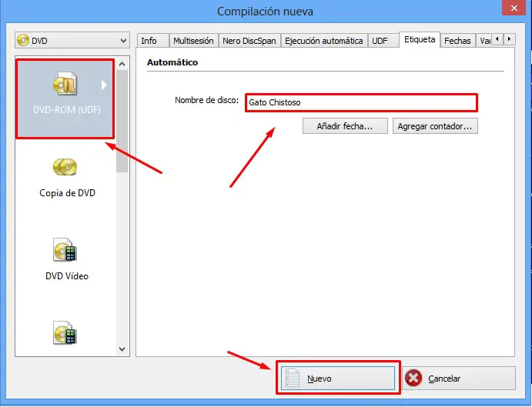The width and height of the screenshot is (532, 407).
Task: Click the Añadir fecha... button
Action: (345, 126)
